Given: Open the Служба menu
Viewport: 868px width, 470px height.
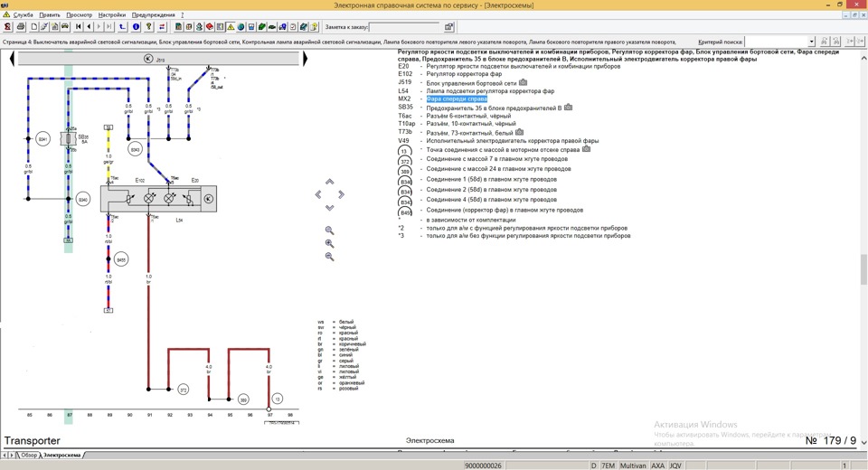Looking at the screenshot, I should click(x=23, y=15).
